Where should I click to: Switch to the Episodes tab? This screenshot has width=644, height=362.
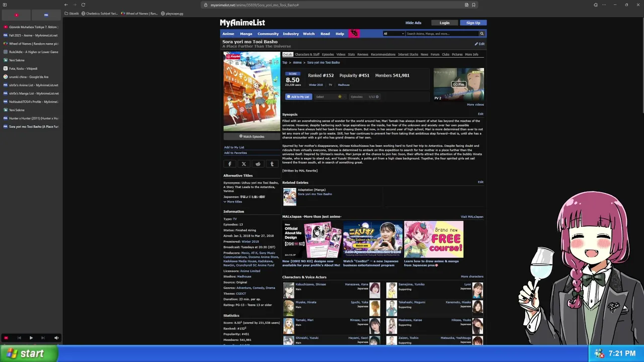[x=328, y=54]
